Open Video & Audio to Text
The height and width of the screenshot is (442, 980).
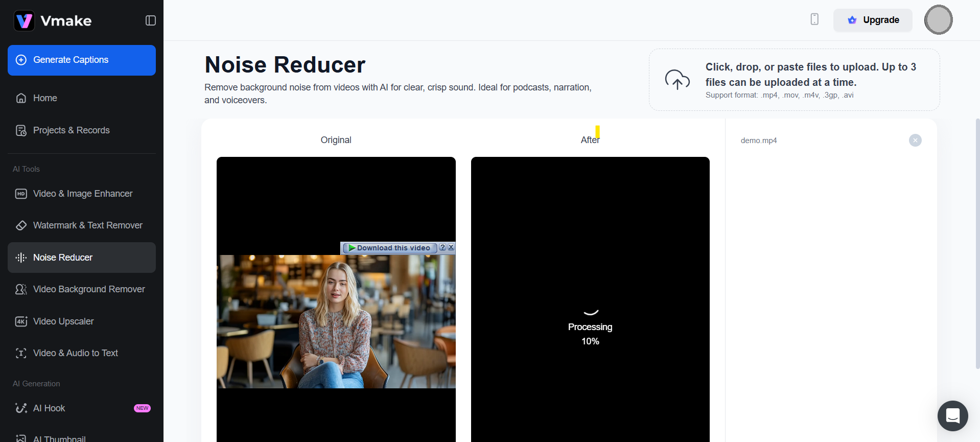[75, 353]
